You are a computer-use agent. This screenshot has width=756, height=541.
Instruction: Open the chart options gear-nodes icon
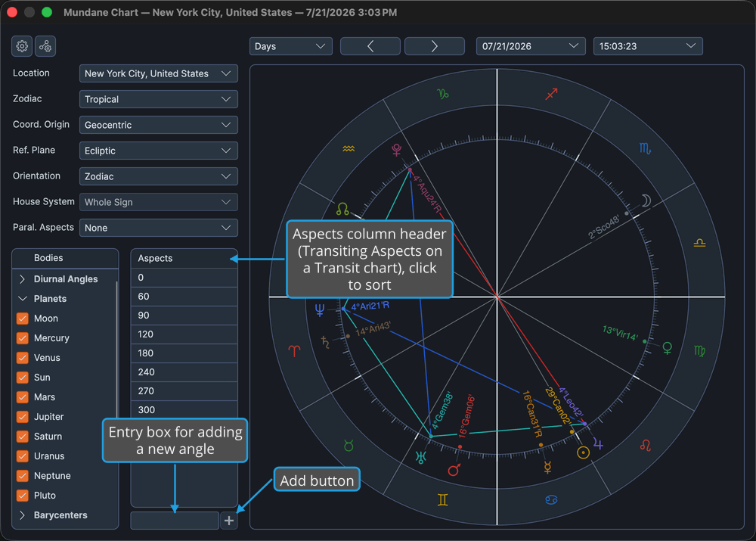pos(45,46)
